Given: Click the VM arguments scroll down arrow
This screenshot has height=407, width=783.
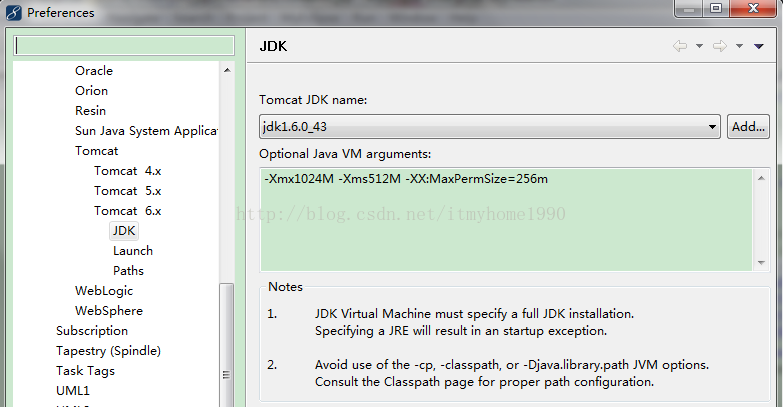Looking at the screenshot, I should coord(761,263).
